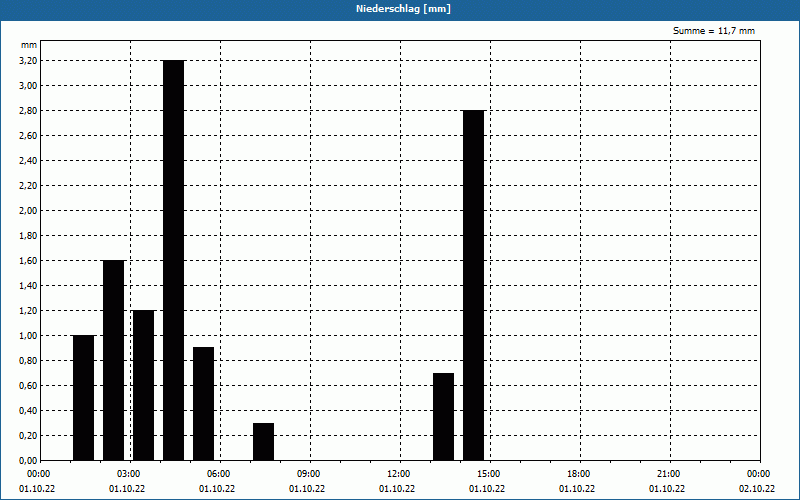
Task: Click the '1,00' y-axis label
Action: pos(29,336)
